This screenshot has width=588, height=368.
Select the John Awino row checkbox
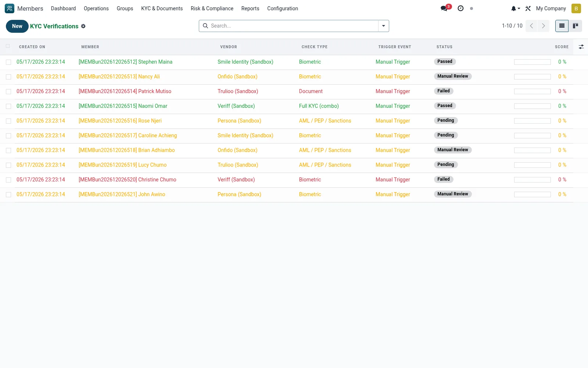click(8, 195)
